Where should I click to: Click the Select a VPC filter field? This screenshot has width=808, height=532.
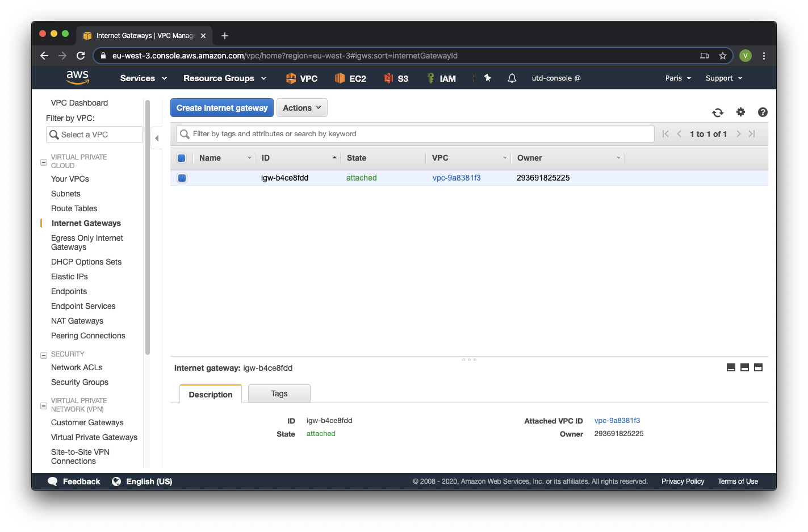(x=94, y=135)
